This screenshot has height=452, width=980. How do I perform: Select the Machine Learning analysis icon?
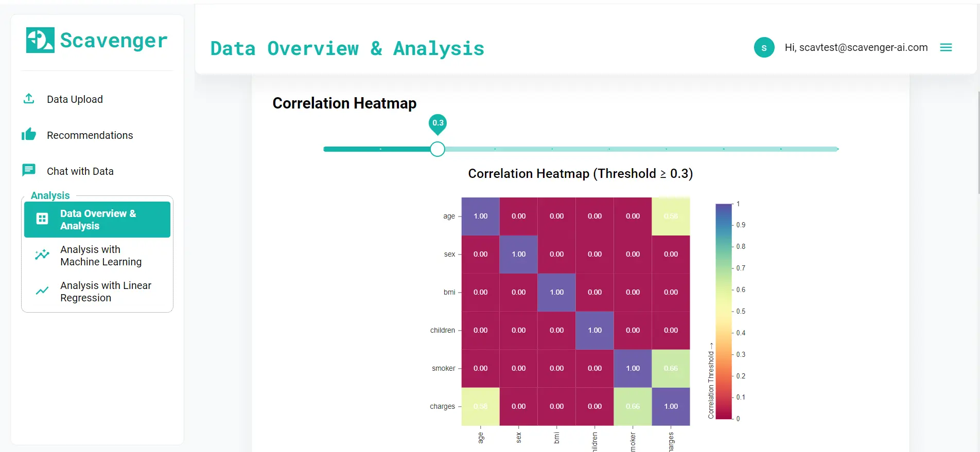click(42, 255)
